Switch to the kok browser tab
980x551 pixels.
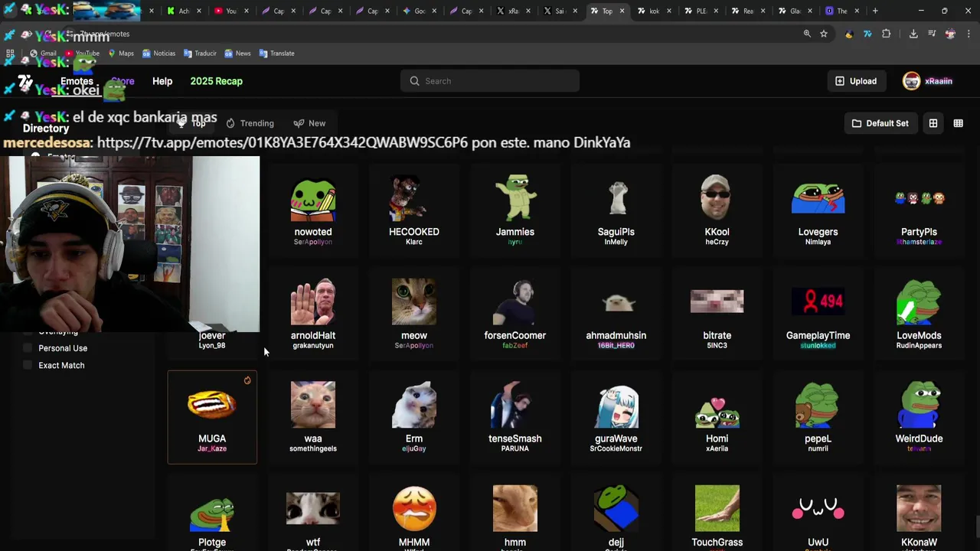point(653,11)
